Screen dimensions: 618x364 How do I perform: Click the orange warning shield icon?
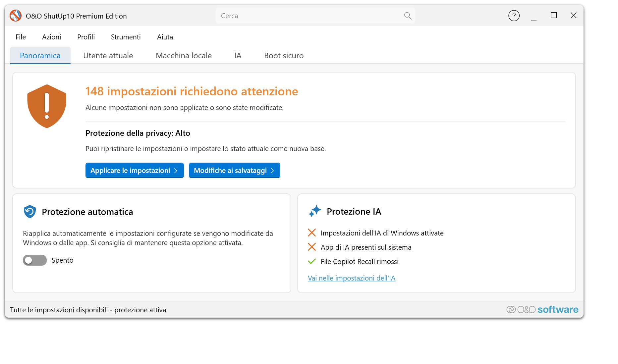[47, 106]
